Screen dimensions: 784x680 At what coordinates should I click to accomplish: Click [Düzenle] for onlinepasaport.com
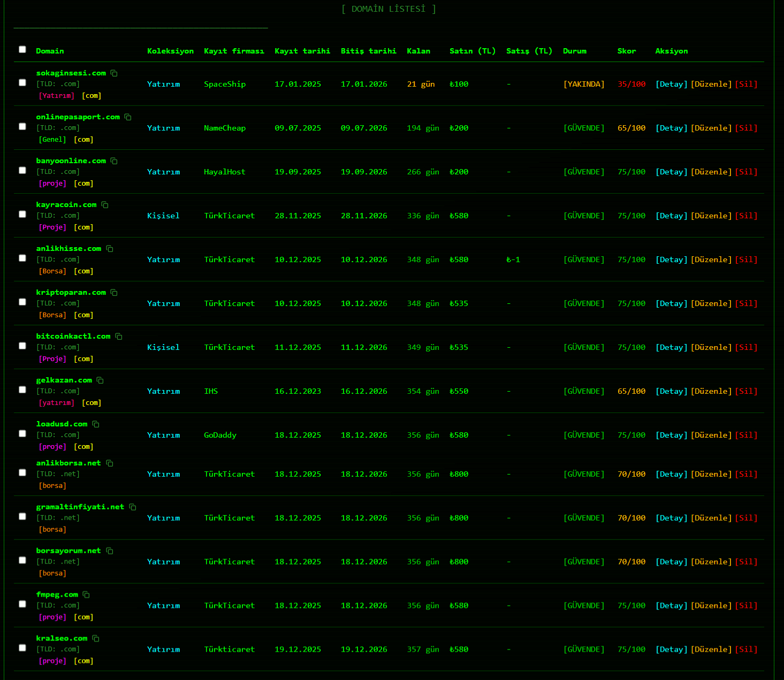tap(711, 128)
